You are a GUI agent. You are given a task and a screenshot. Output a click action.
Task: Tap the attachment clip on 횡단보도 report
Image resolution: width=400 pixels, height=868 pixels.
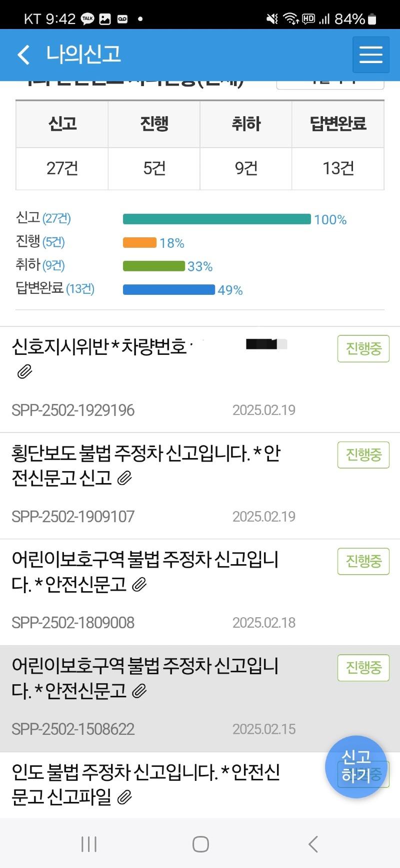click(124, 479)
